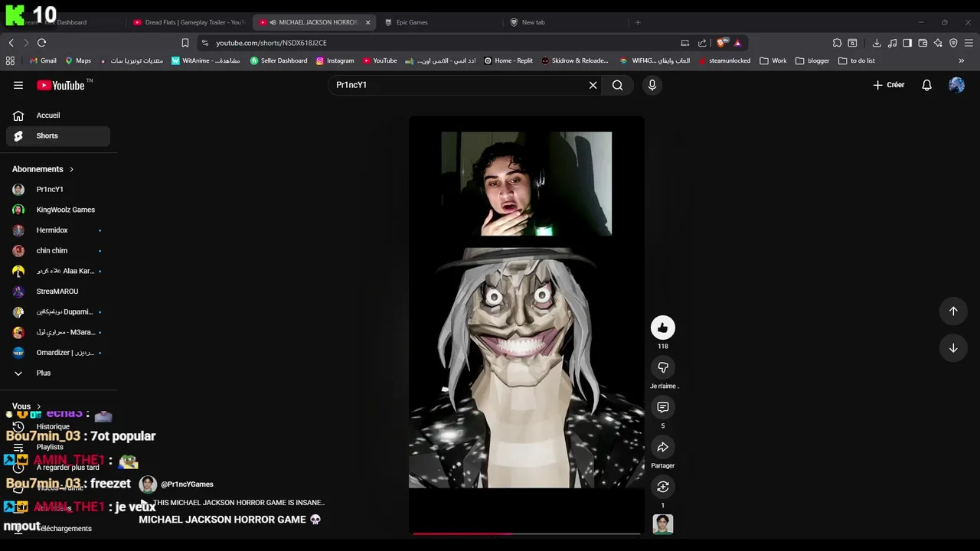The height and width of the screenshot is (551, 980).
Task: Open the browser downloads icon
Action: click(877, 43)
